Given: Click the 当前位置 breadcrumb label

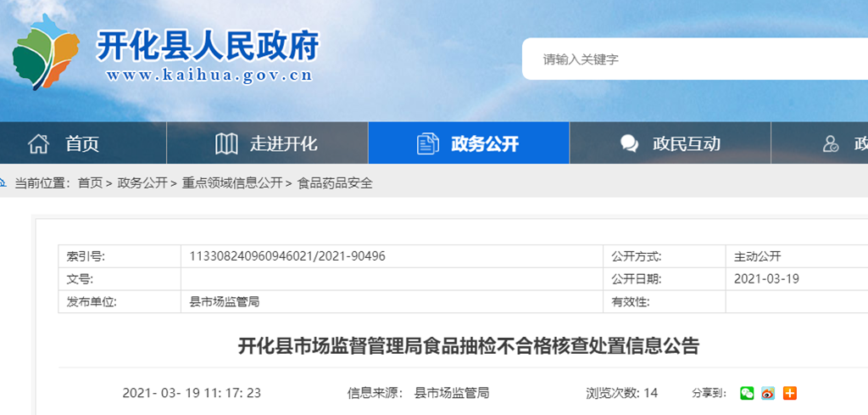Looking at the screenshot, I should click(42, 183).
